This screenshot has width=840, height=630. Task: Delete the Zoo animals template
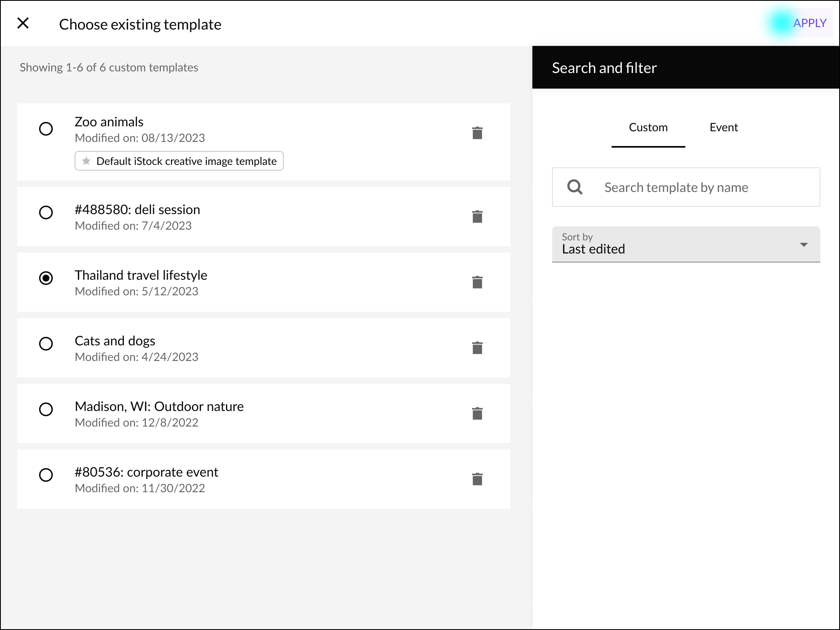(x=477, y=133)
